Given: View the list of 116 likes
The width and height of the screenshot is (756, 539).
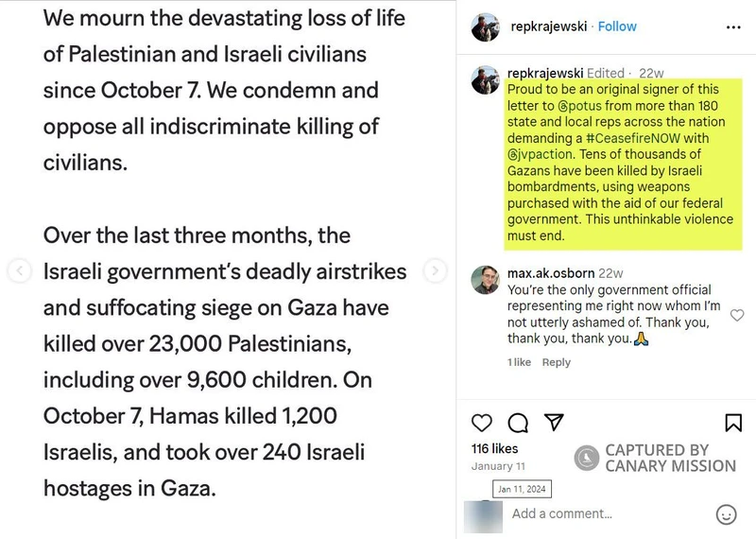Looking at the screenshot, I should click(494, 448).
